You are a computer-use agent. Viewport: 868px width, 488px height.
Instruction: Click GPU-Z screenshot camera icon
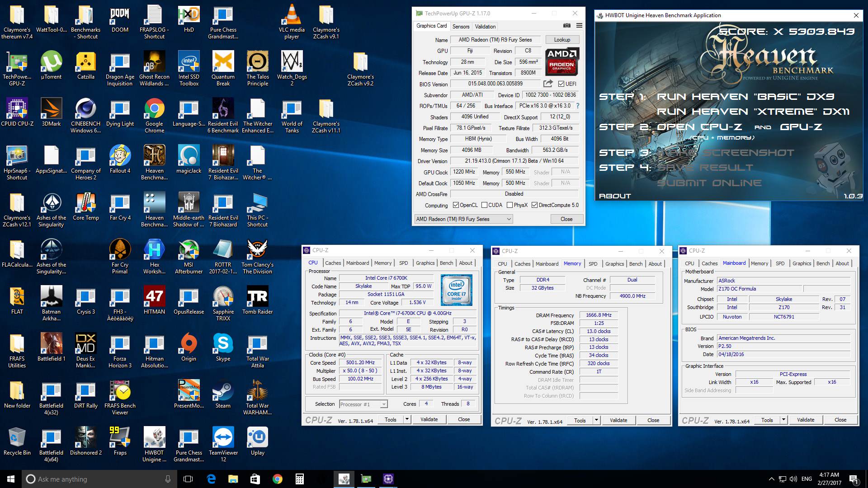click(566, 26)
